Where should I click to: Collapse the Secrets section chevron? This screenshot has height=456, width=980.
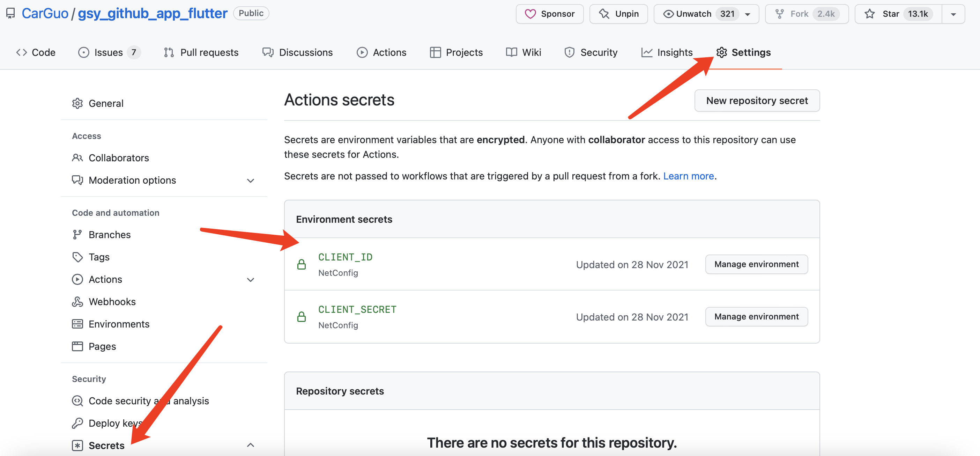pos(250,445)
